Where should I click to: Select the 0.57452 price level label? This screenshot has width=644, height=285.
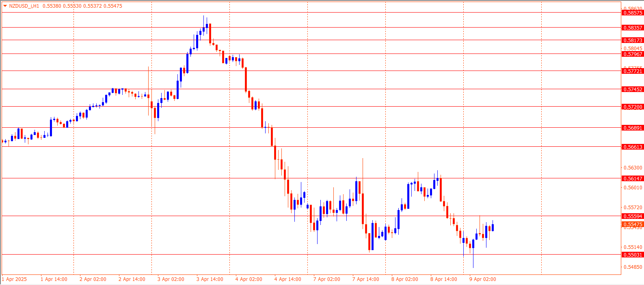633,90
